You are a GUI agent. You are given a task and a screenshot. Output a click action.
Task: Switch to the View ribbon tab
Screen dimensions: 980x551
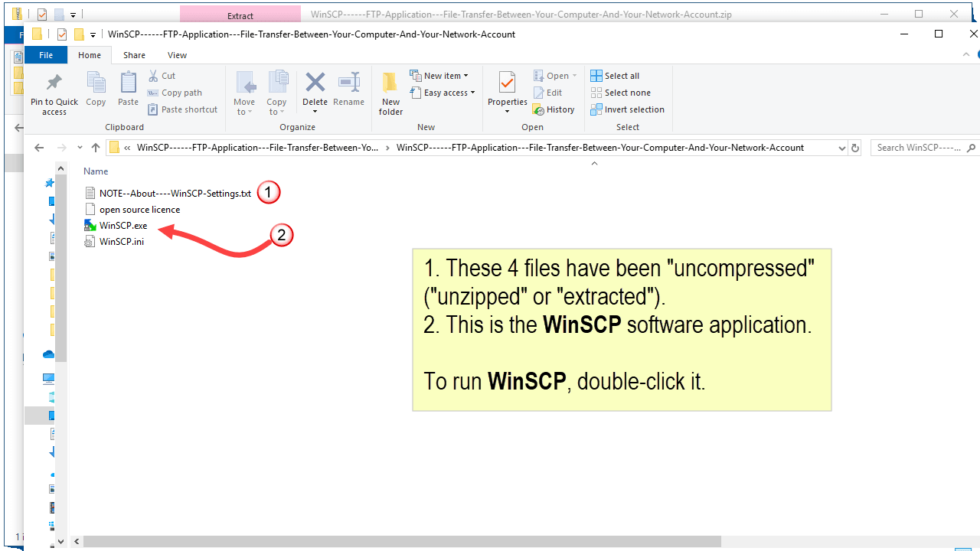click(177, 55)
